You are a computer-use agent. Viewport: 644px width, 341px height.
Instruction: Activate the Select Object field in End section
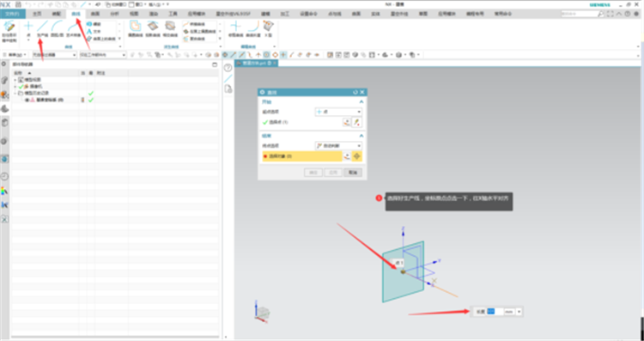(302, 156)
